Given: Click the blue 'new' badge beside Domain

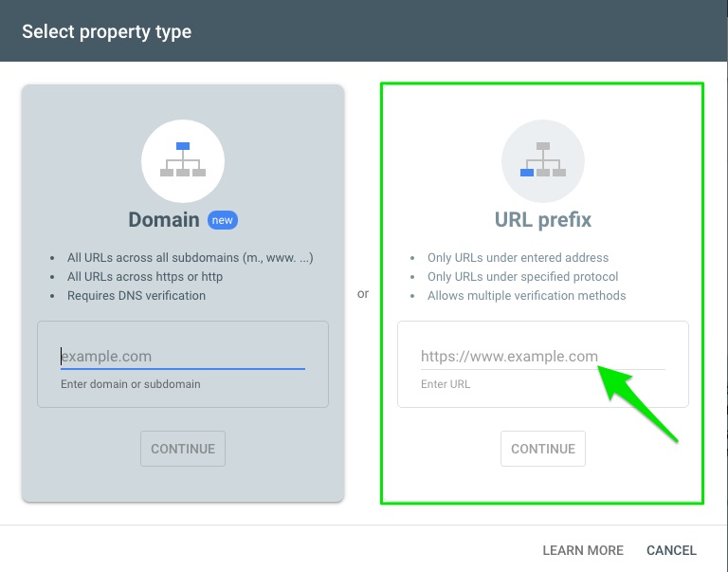Looking at the screenshot, I should 223,220.
